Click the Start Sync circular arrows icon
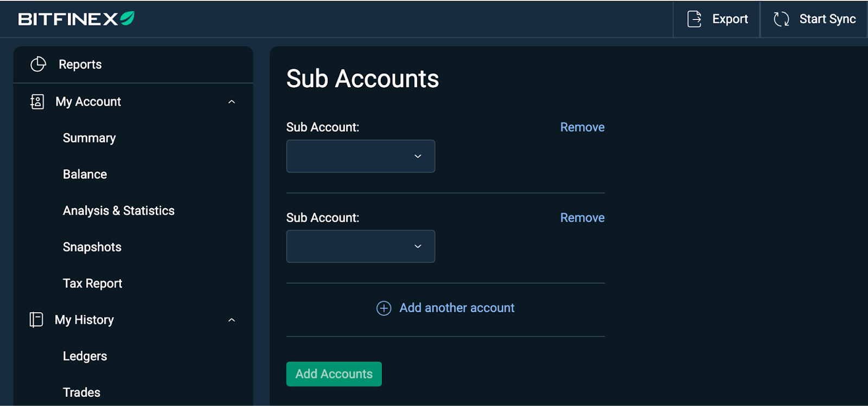868x406 pixels. (781, 19)
